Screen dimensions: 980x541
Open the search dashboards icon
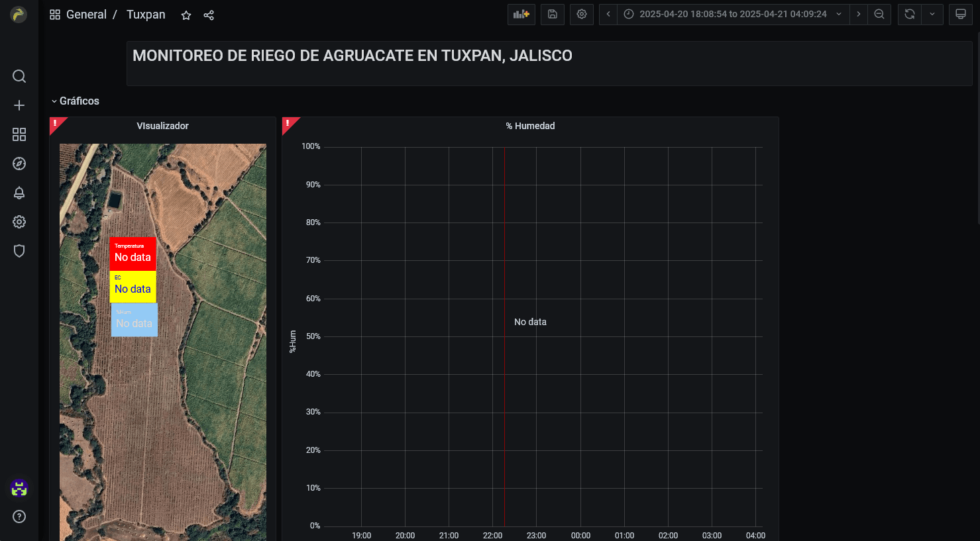click(19, 76)
